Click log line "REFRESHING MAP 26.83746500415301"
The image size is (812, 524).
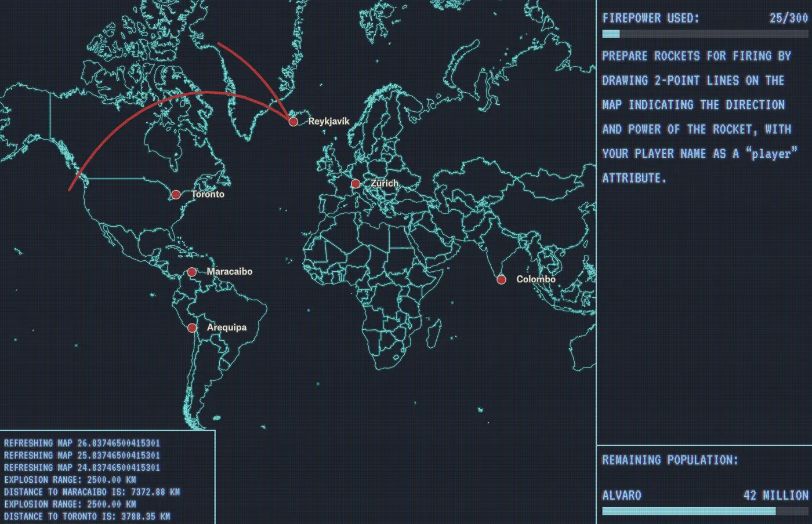click(x=82, y=443)
